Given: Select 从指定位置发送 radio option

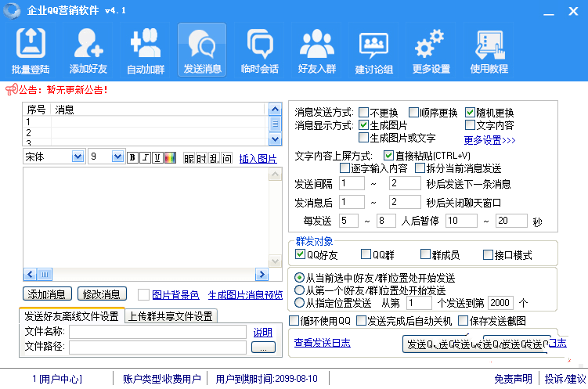Looking at the screenshot, I should [299, 302].
